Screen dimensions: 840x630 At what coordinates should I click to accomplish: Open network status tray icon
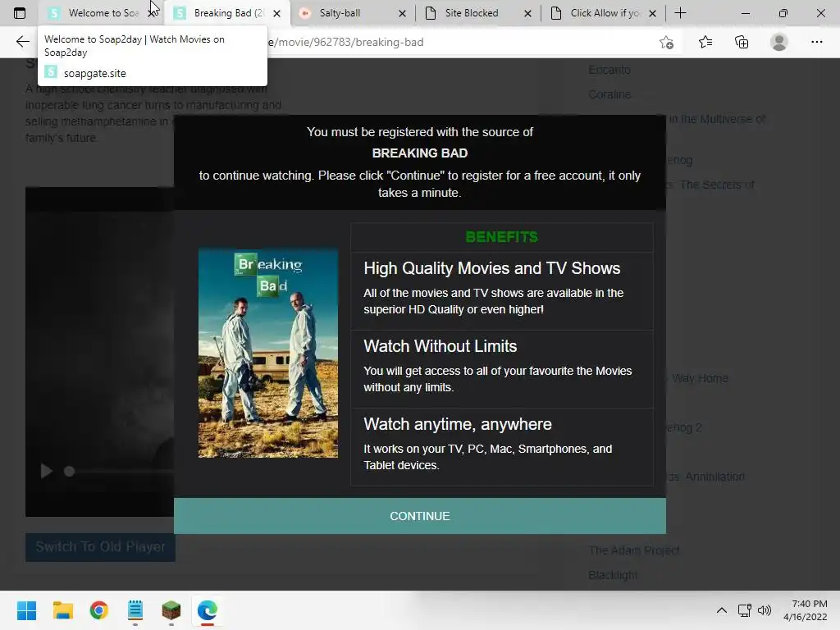[x=744, y=610]
